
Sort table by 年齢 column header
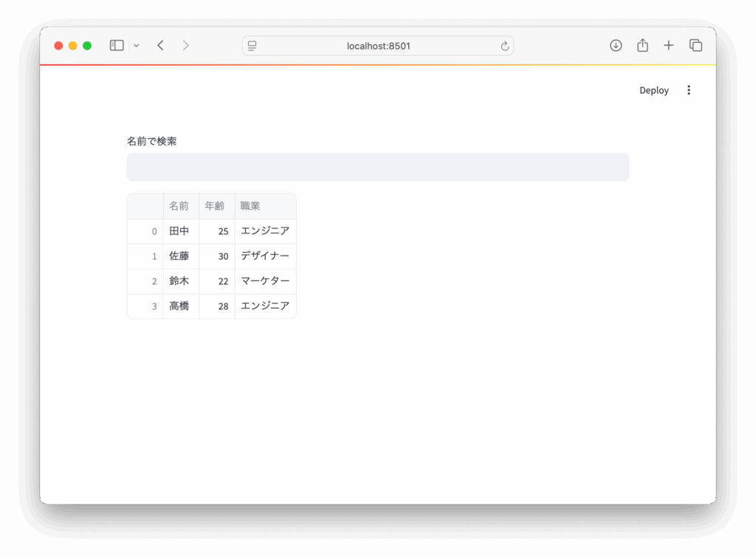(x=216, y=206)
